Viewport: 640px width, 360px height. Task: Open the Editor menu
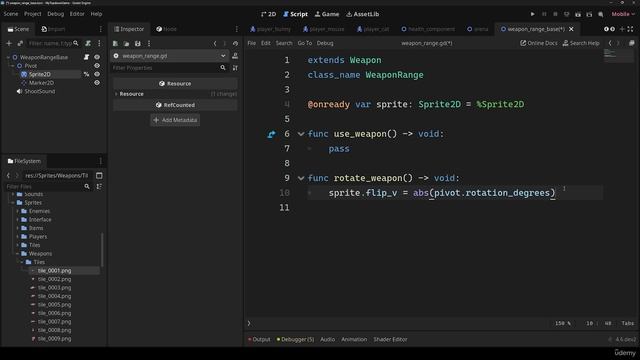point(77,14)
